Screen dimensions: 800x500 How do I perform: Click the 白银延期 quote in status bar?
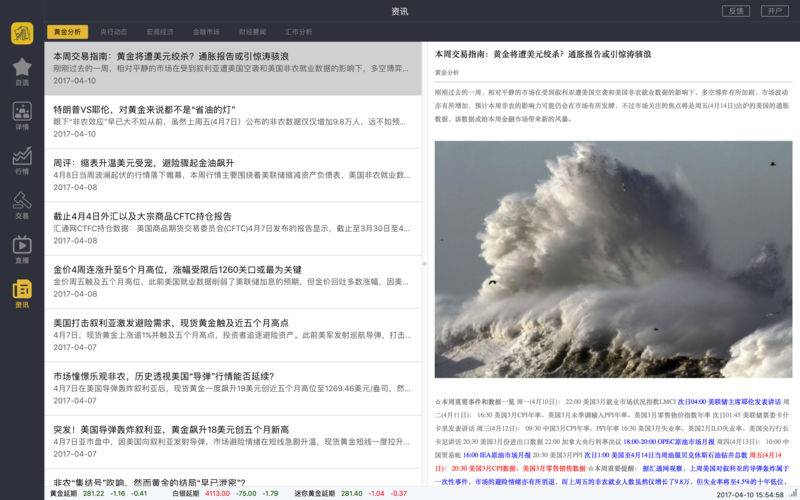(225, 493)
